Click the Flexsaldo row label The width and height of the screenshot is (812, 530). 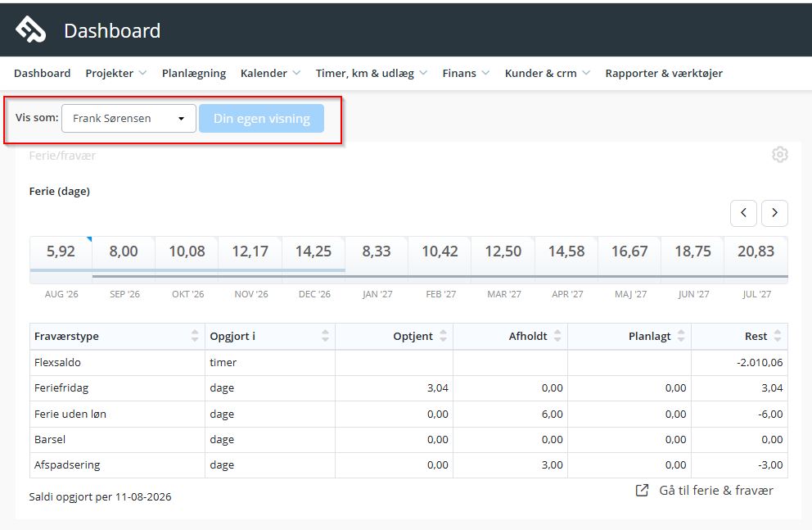pos(57,362)
